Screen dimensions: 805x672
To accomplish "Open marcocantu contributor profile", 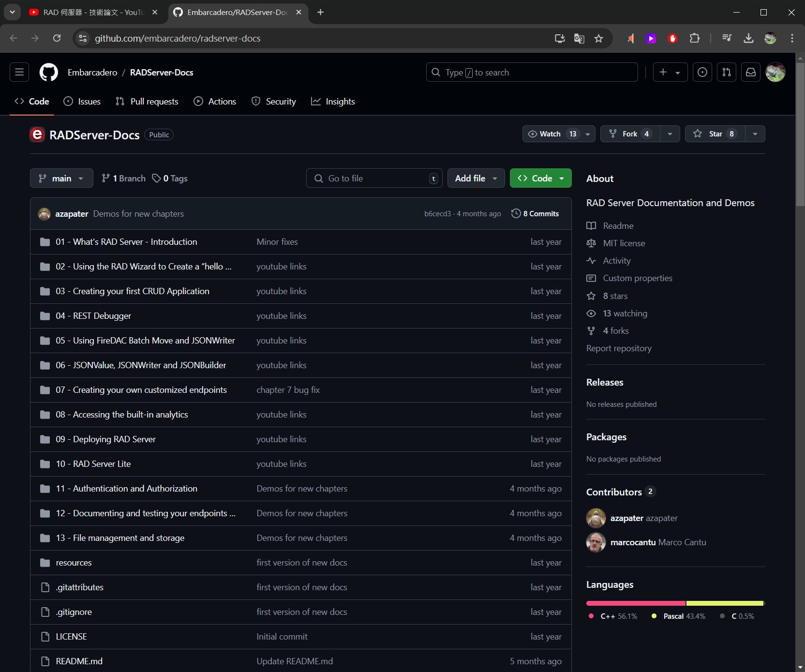I will [x=633, y=542].
